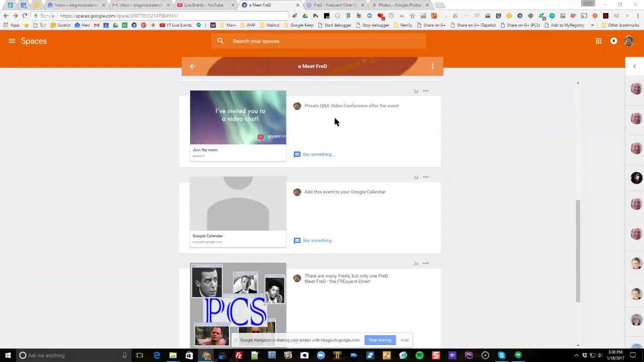Open the Google Calendar link thumbnail
Viewport: 644px width, 362px height.
point(238,204)
